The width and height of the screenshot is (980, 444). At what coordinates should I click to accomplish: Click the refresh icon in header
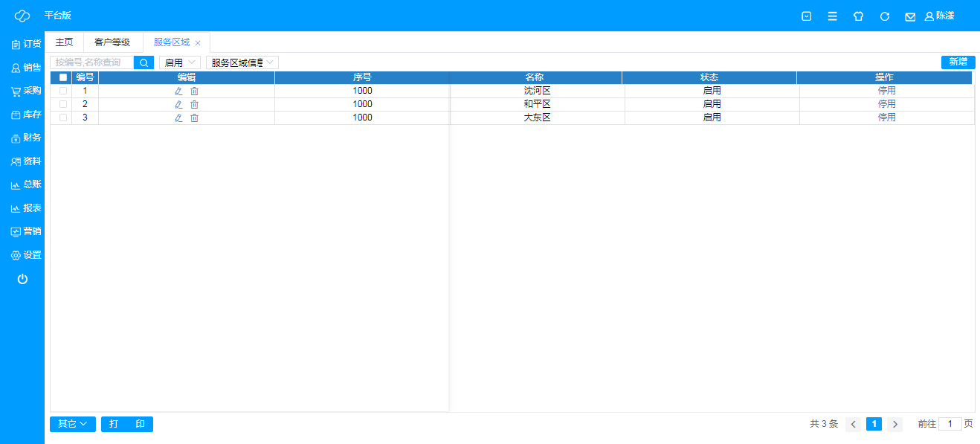tap(885, 16)
